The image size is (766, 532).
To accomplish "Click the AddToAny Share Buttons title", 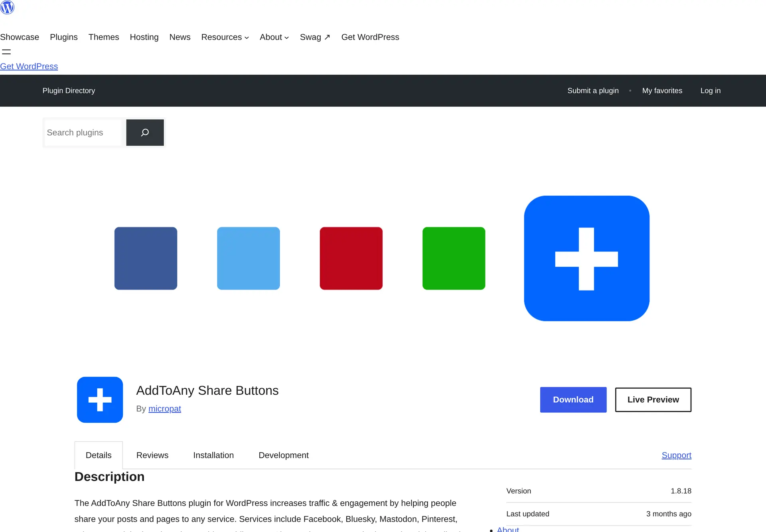I will [x=207, y=390].
